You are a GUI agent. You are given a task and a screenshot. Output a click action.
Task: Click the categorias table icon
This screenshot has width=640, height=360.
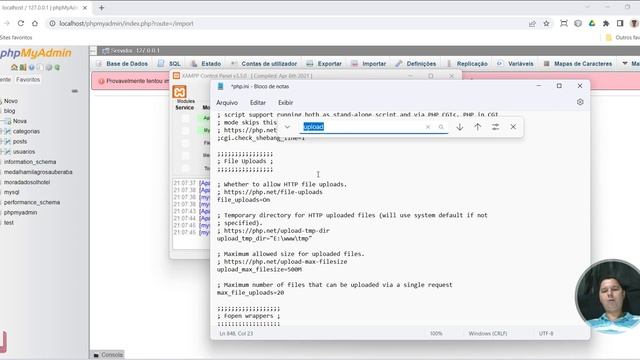[x=7, y=131]
